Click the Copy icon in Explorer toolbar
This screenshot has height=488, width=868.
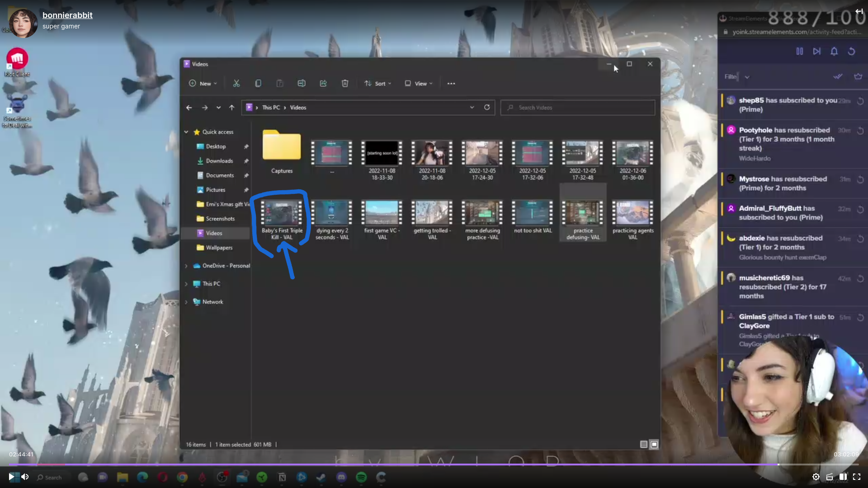point(258,84)
